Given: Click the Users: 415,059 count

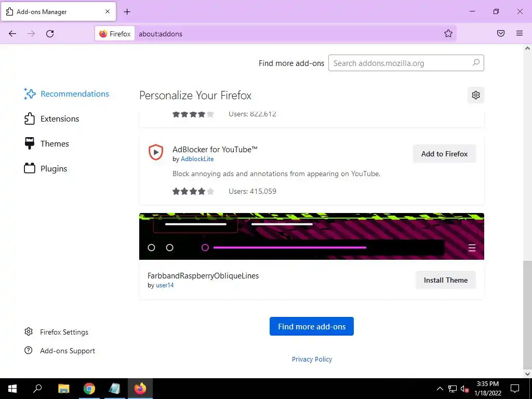Looking at the screenshot, I should [x=252, y=191].
